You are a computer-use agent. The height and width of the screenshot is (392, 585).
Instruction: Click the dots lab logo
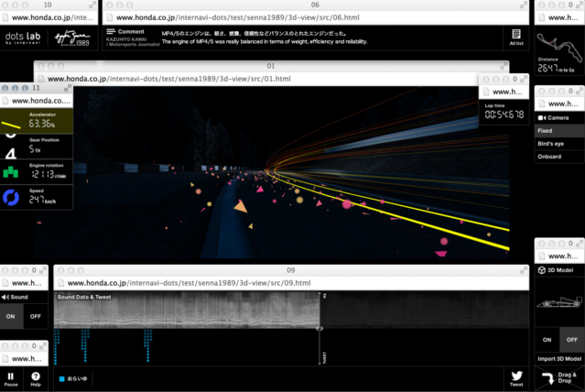tap(23, 38)
